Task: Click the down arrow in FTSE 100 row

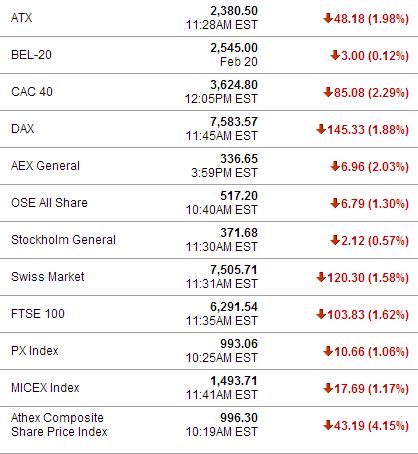Action: tap(321, 314)
